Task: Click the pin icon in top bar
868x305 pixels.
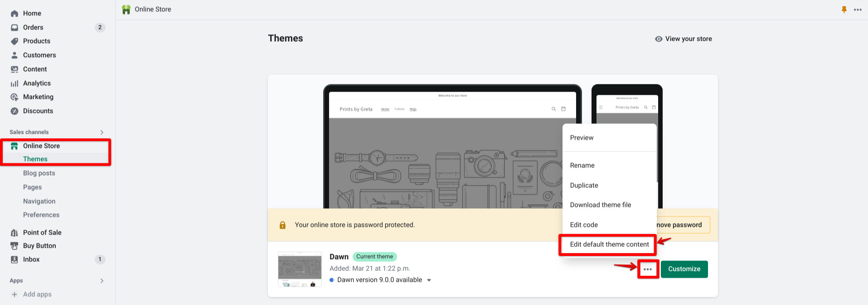Action: pos(844,10)
